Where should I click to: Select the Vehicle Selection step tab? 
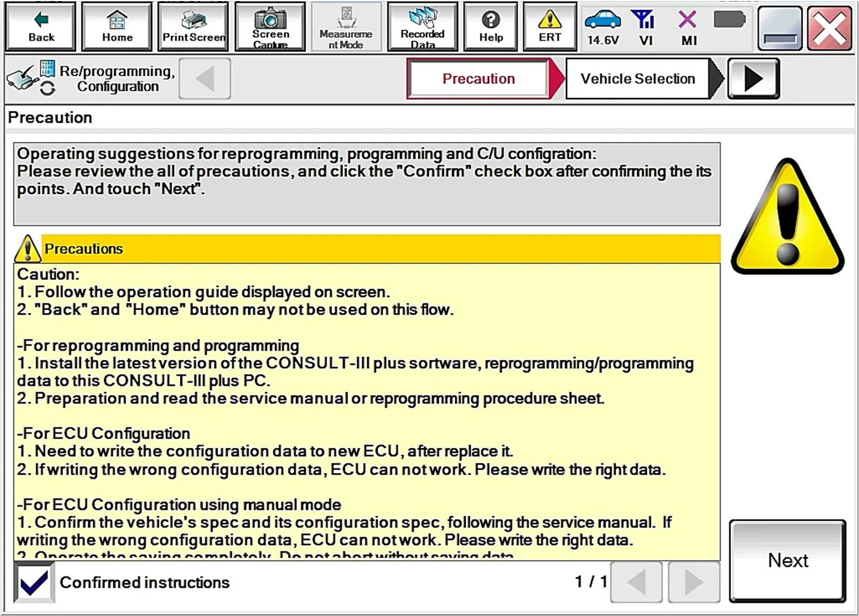637,79
